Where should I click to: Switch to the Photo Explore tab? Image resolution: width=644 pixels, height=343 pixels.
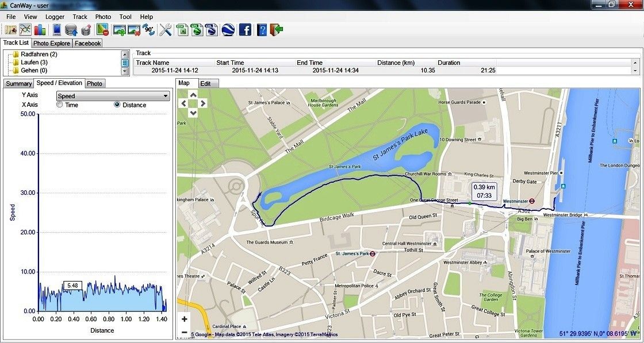tap(52, 43)
